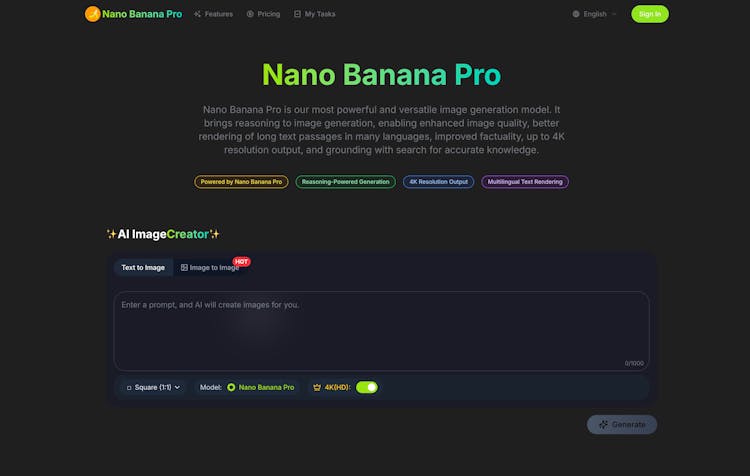Click the globe language icon
The width and height of the screenshot is (750, 476).
576,14
